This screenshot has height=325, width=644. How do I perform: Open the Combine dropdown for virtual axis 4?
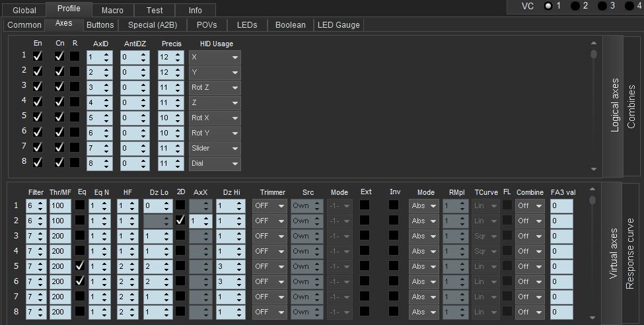pos(529,251)
